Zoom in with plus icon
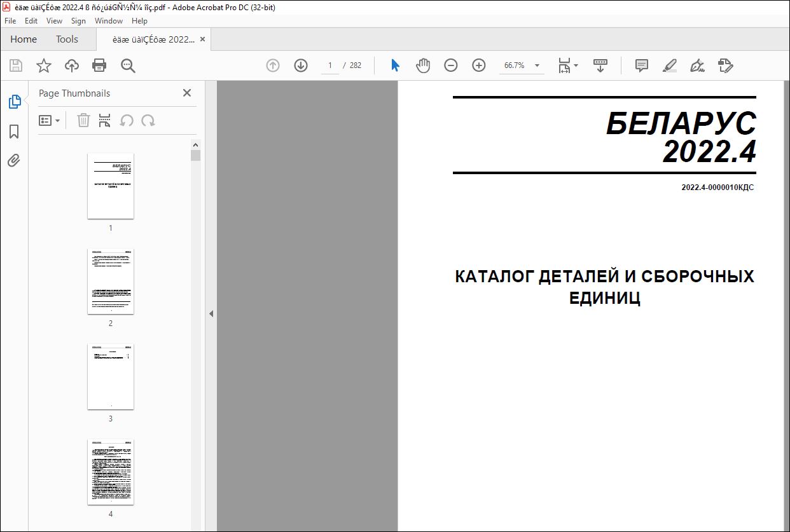Viewport: 790px width, 532px height. point(479,65)
